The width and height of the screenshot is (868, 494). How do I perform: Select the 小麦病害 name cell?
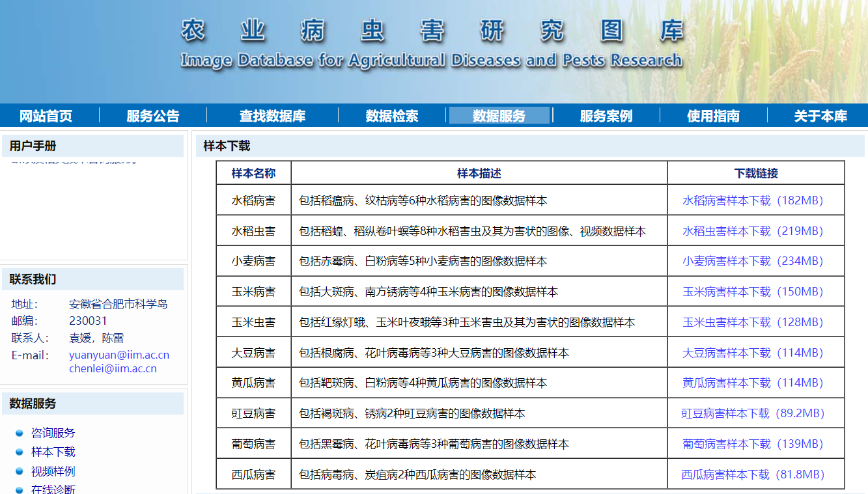click(253, 261)
